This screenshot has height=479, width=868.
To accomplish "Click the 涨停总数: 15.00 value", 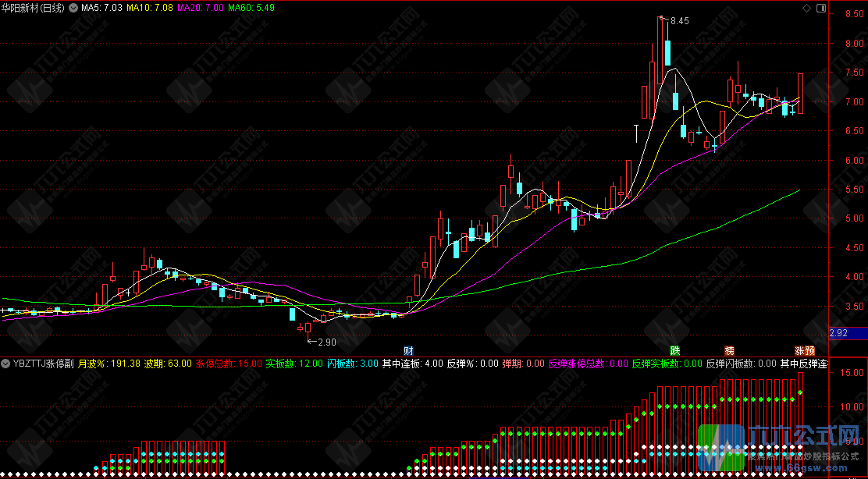I will click(x=229, y=364).
